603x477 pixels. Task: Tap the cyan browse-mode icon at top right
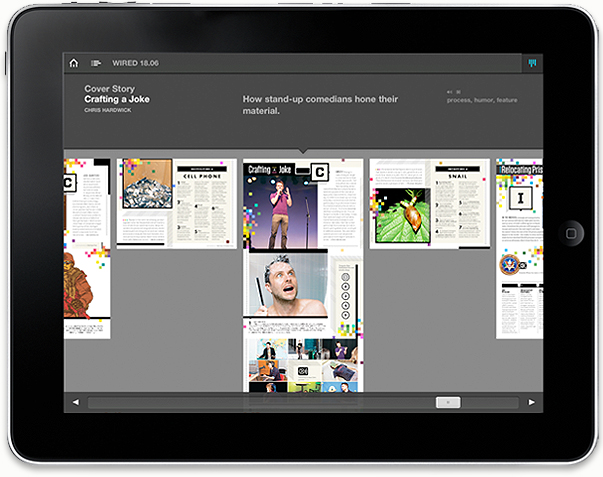(x=532, y=63)
